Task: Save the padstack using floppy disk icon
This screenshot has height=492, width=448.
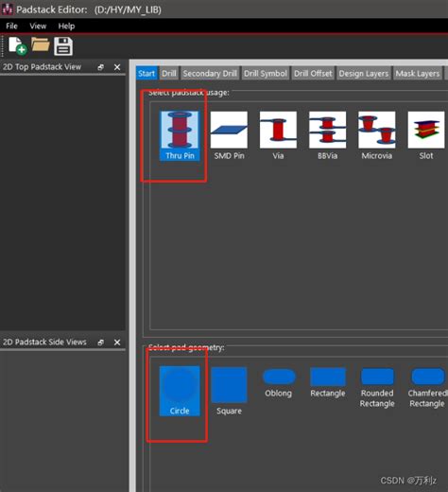Action: pos(63,46)
